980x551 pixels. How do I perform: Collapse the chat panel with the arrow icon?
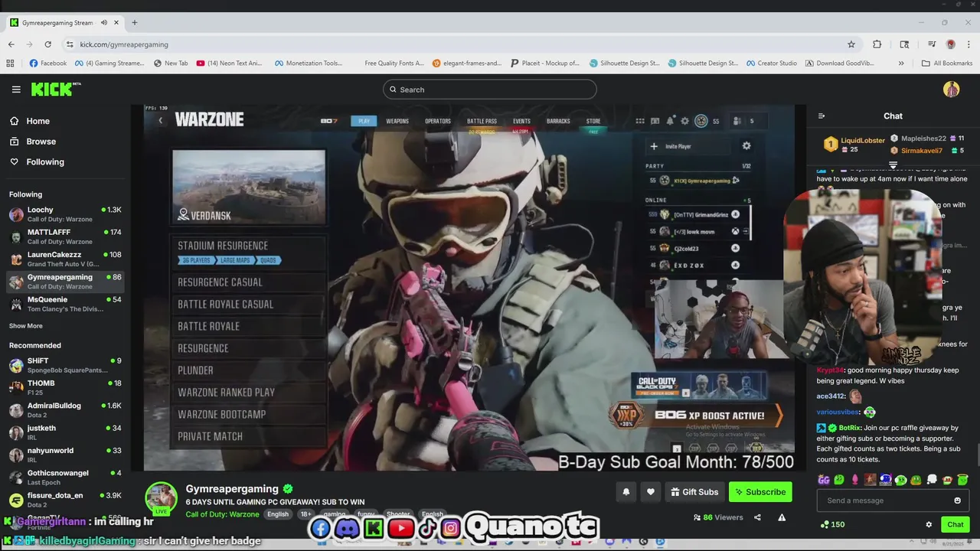coord(822,116)
